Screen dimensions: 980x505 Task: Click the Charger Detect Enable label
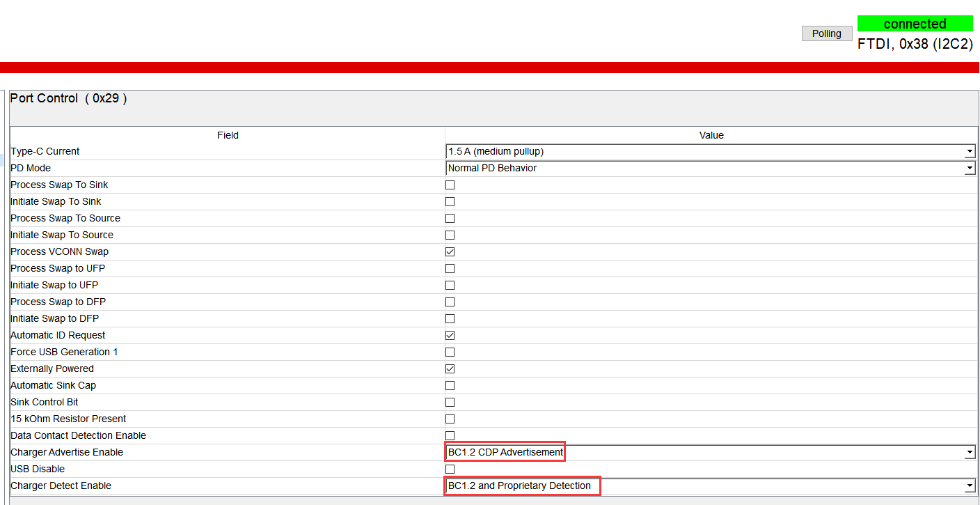pyautogui.click(x=61, y=485)
